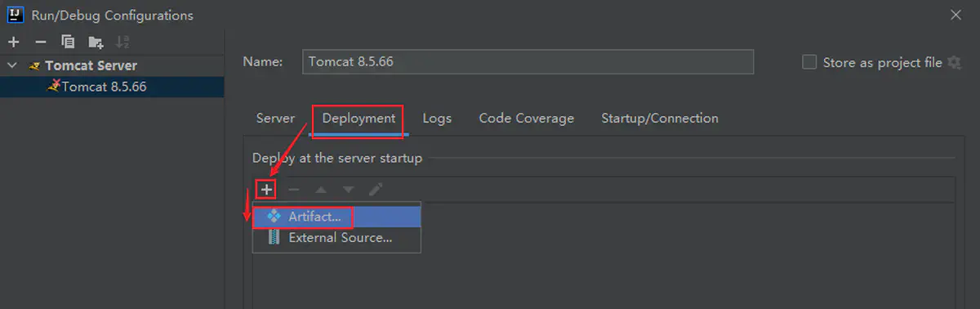The width and height of the screenshot is (980, 309).
Task: Close the Run/Debug Configurations dialog
Action: click(956, 14)
